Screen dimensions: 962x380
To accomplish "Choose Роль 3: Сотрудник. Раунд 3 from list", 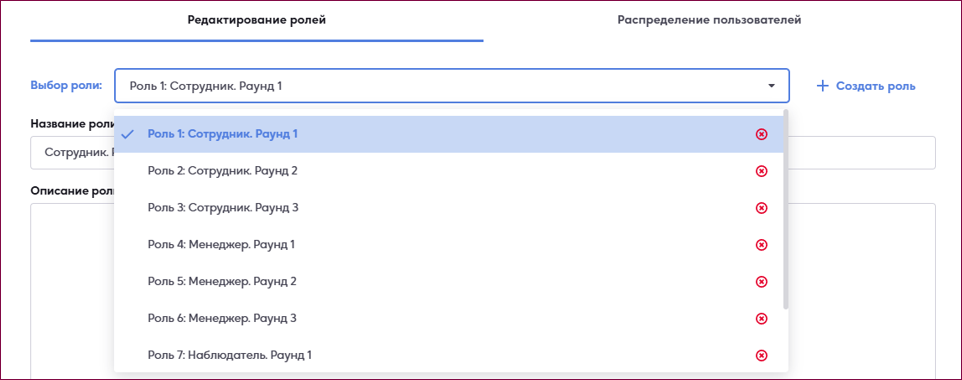I will pyautogui.click(x=448, y=207).
